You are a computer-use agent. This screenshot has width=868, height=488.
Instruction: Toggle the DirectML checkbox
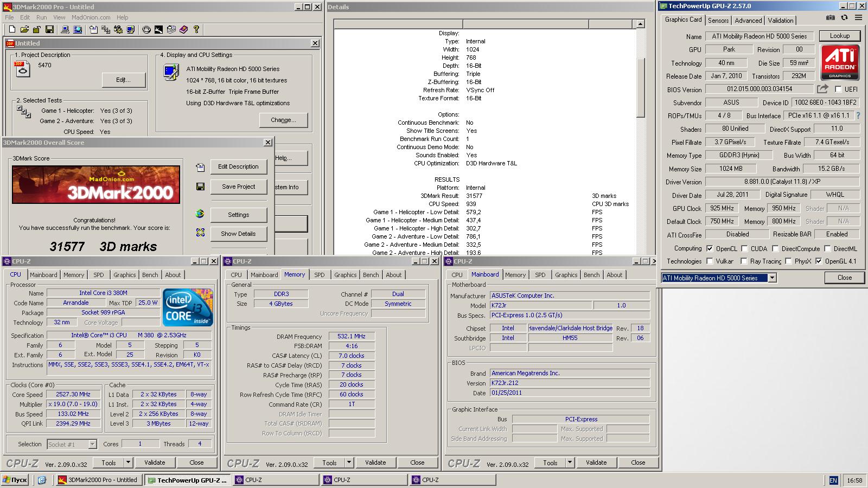point(827,249)
